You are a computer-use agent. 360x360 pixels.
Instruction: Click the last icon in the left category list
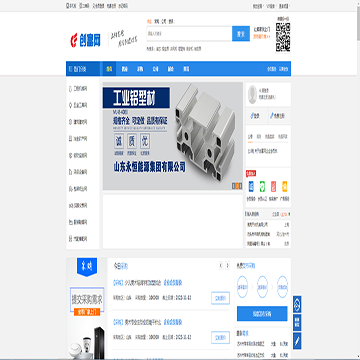click(x=70, y=239)
